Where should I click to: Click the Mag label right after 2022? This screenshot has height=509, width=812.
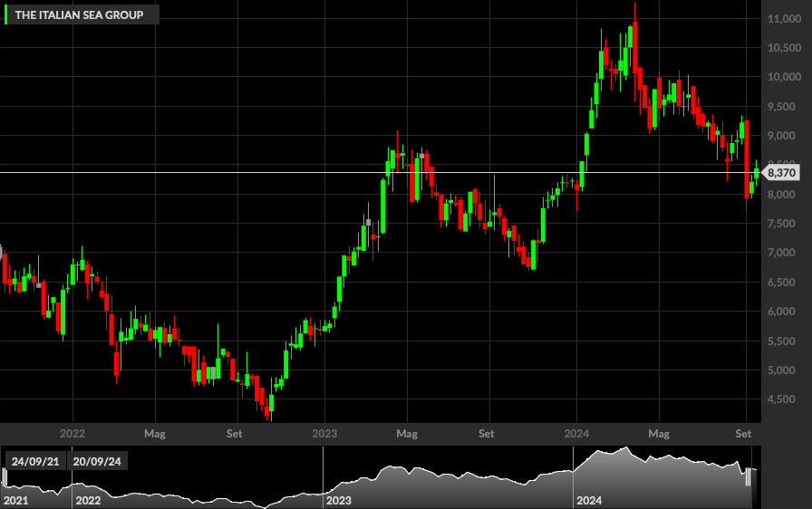[x=155, y=434]
